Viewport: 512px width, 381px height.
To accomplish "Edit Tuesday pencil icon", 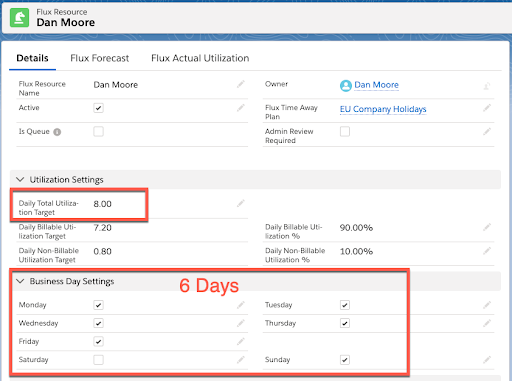I will (x=487, y=305).
